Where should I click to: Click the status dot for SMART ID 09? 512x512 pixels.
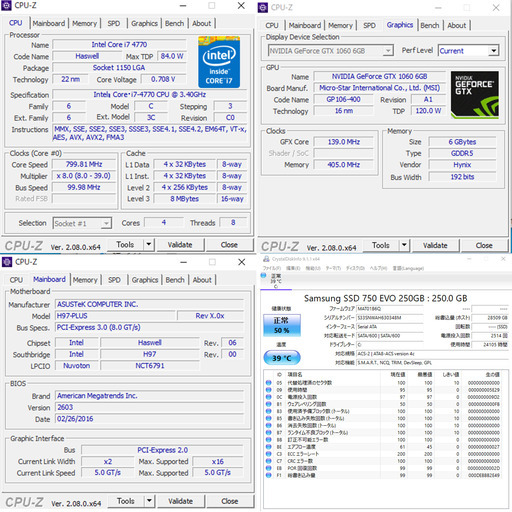[x=269, y=390]
